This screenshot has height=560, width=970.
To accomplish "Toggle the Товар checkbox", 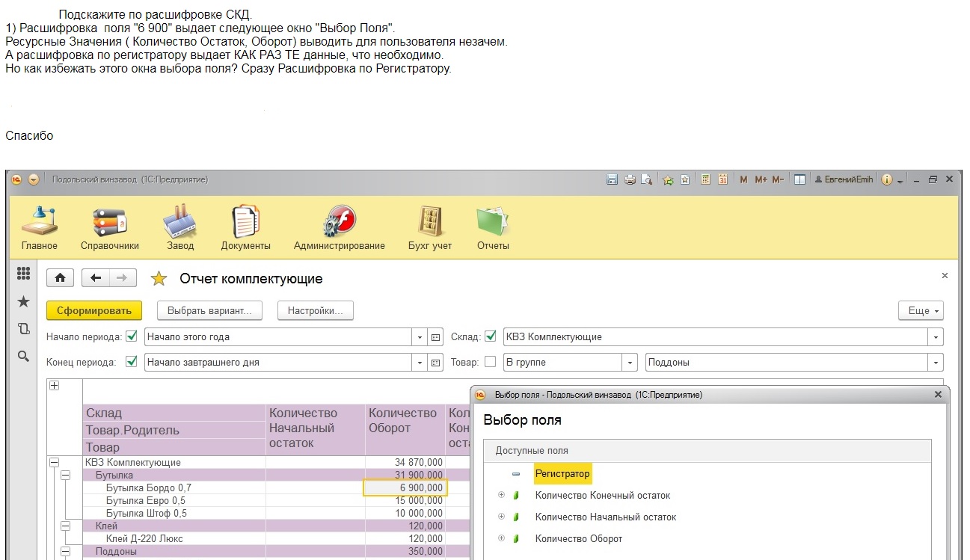I will coord(491,362).
